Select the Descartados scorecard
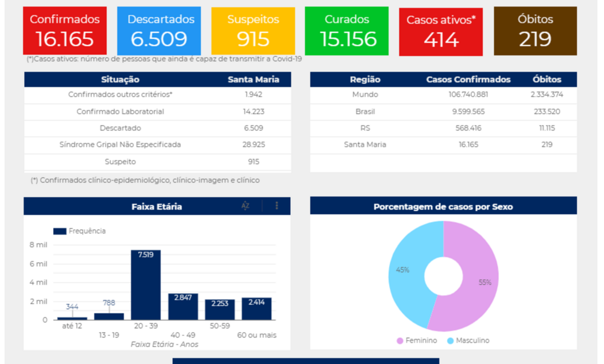The image size is (604, 364). click(159, 31)
